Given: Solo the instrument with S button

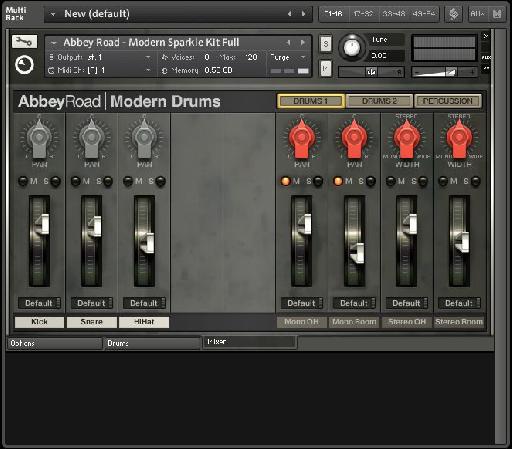Looking at the screenshot, I should (326, 44).
